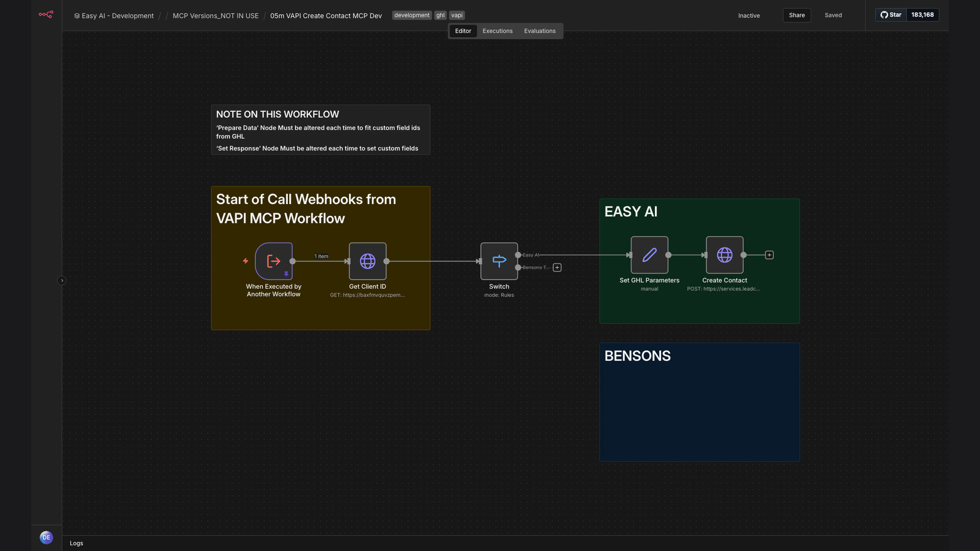
Task: Click the Switch mode: Rules subtitle
Action: click(499, 295)
